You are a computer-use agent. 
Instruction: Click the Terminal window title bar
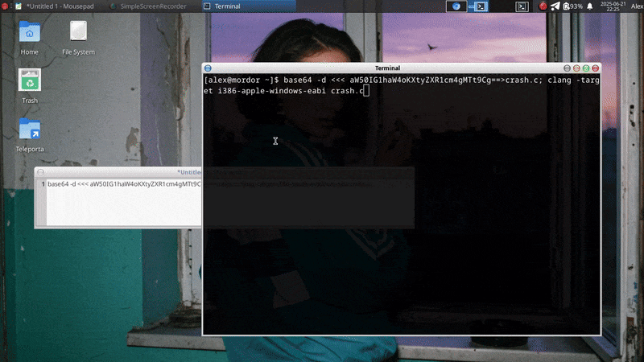coord(387,68)
